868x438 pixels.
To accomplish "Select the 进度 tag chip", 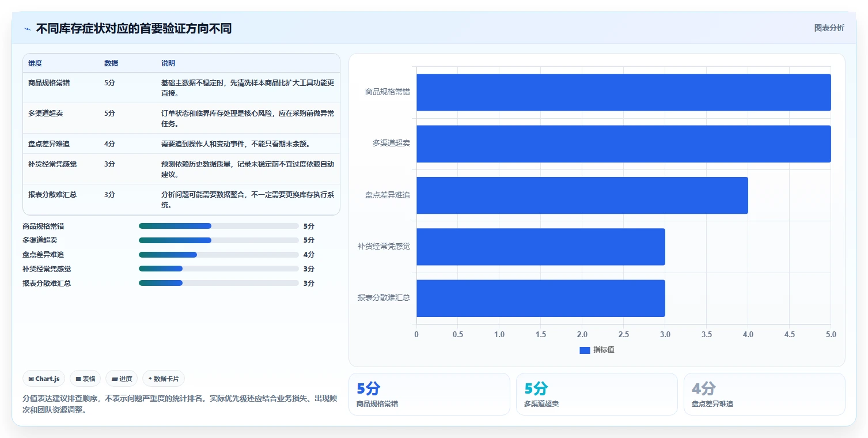I will tap(122, 379).
